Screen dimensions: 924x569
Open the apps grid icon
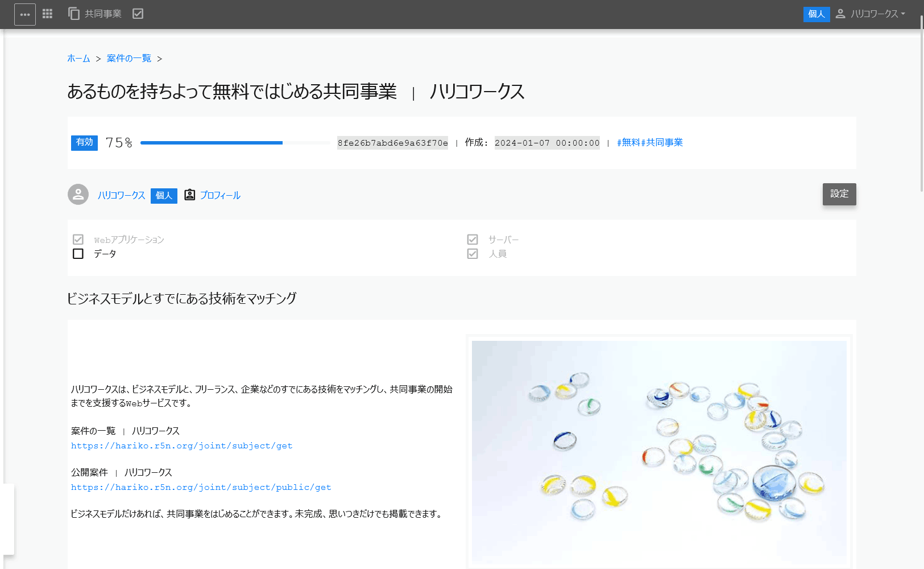coord(48,14)
